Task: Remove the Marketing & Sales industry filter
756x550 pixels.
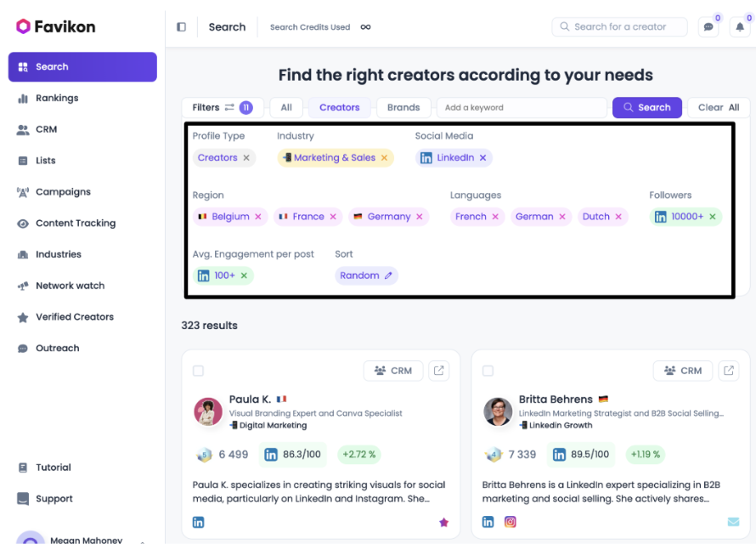Action: pyautogui.click(x=384, y=158)
